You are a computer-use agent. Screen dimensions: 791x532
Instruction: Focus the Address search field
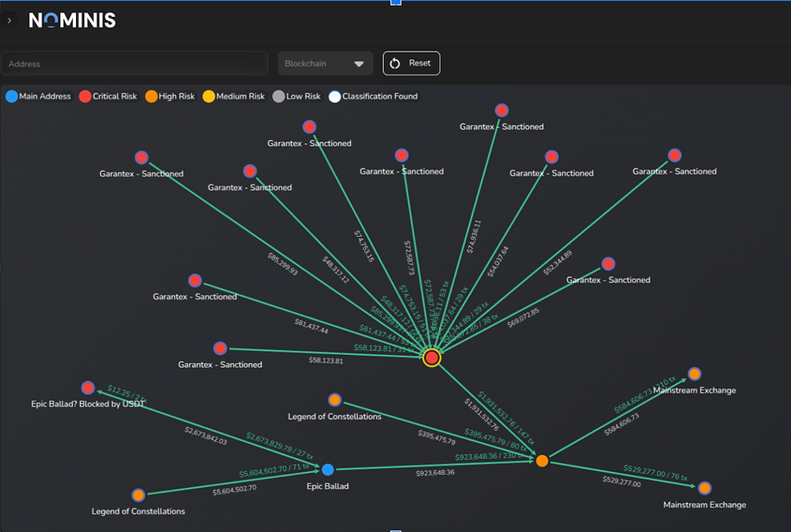click(134, 63)
